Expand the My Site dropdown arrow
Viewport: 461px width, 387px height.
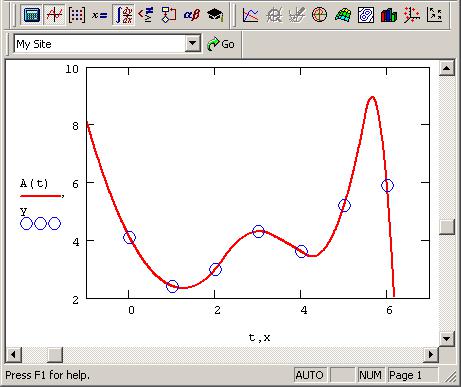coord(192,44)
